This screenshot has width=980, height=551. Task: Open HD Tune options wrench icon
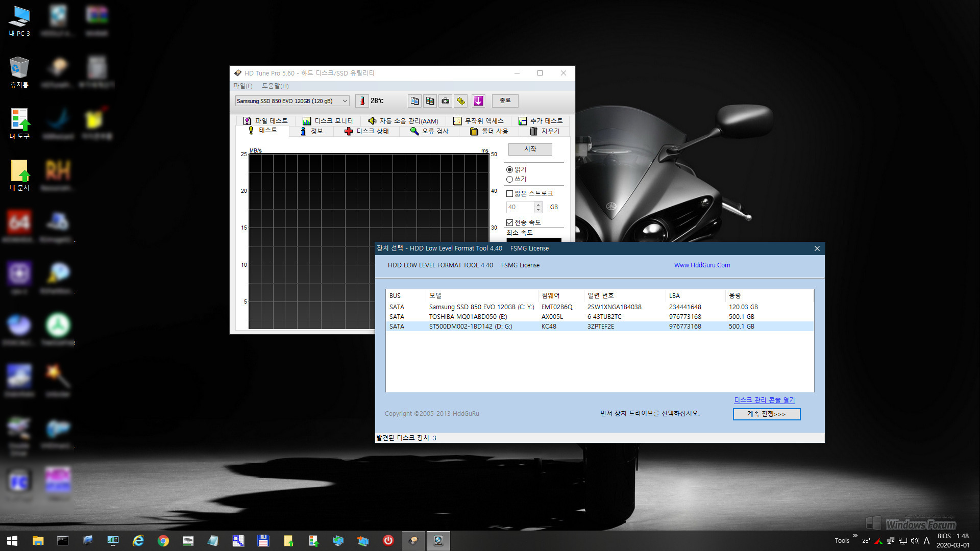tap(461, 101)
